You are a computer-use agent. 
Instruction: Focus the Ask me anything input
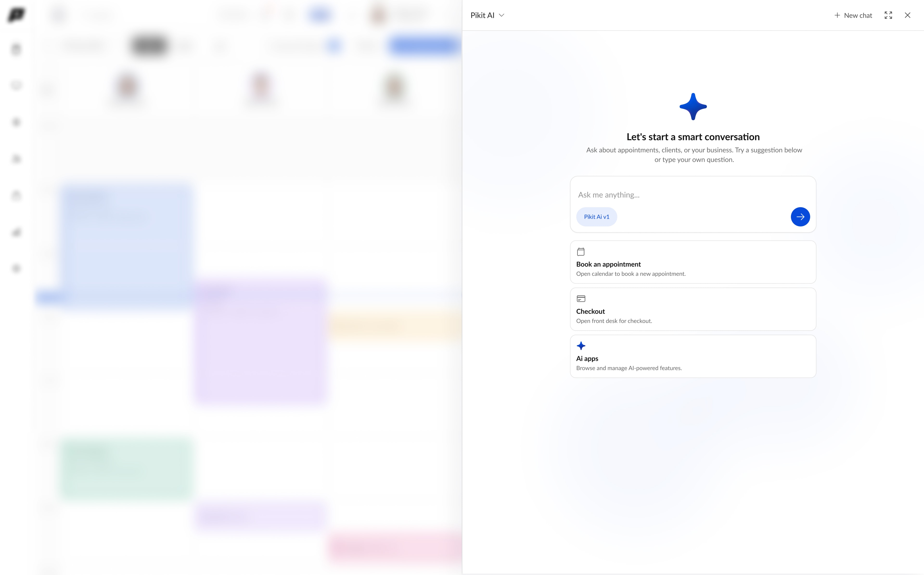tap(693, 195)
